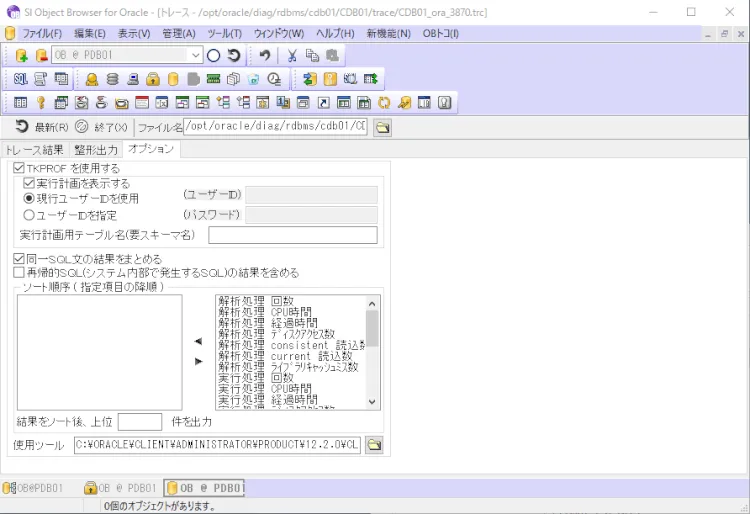750x514 pixels.
Task: Toggle the TKPROF を使用する checkbox
Action: coord(19,168)
